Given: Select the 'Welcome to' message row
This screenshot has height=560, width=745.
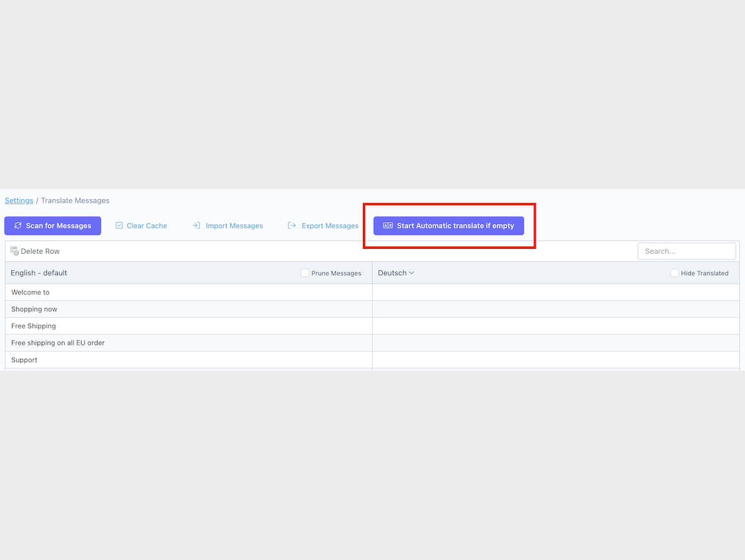Looking at the screenshot, I should tap(189, 292).
